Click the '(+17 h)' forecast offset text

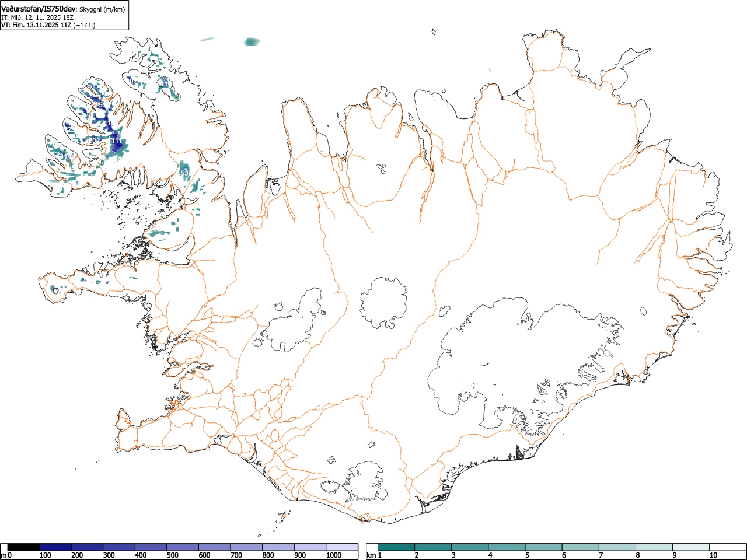click(84, 25)
